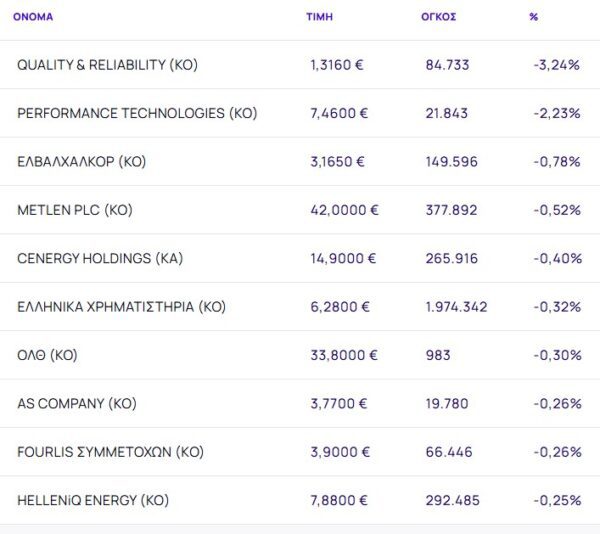Viewport: 600px width, 534px height.
Task: Click AS COMPANY (KO) name
Action: pyautogui.click(x=77, y=403)
